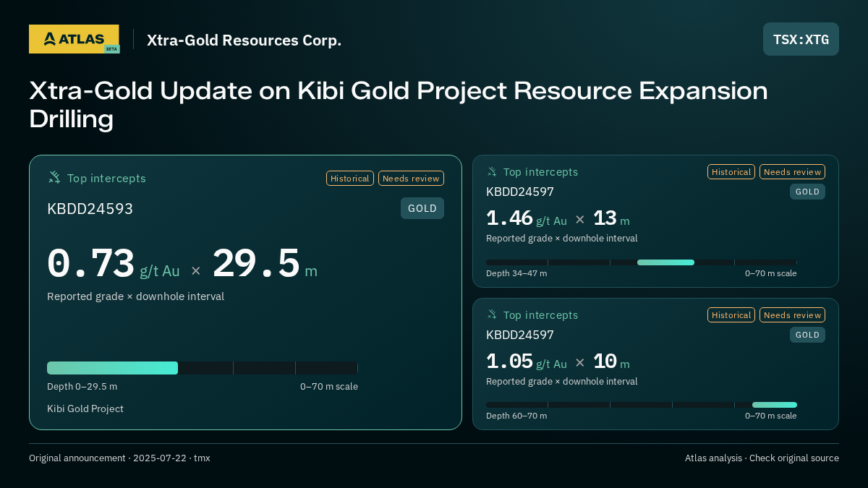Screen dimensions: 868x488
Task: Click the GOLD badge in the 1.05 g/t card
Action: tap(807, 335)
